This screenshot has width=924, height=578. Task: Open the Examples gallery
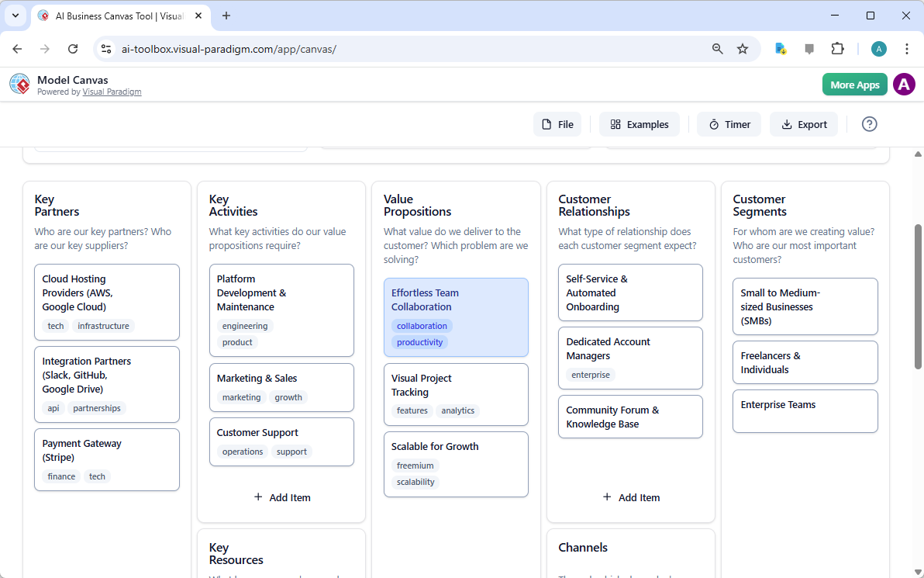coord(639,124)
